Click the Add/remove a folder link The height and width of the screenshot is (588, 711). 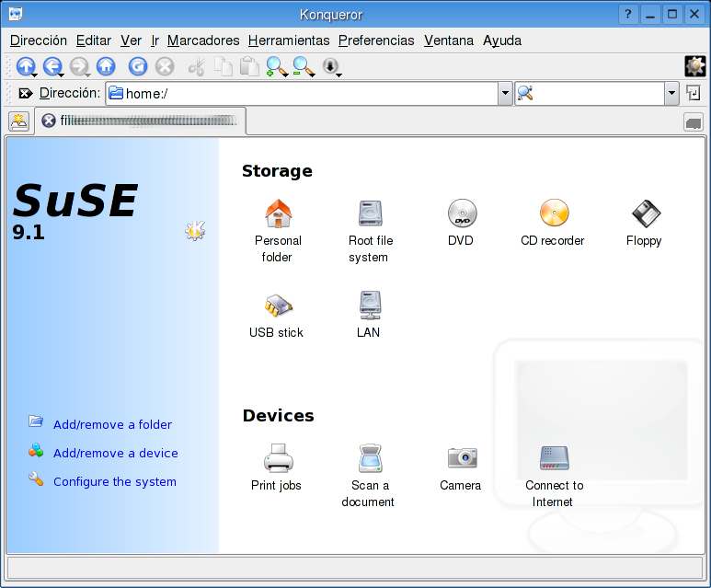point(112,425)
